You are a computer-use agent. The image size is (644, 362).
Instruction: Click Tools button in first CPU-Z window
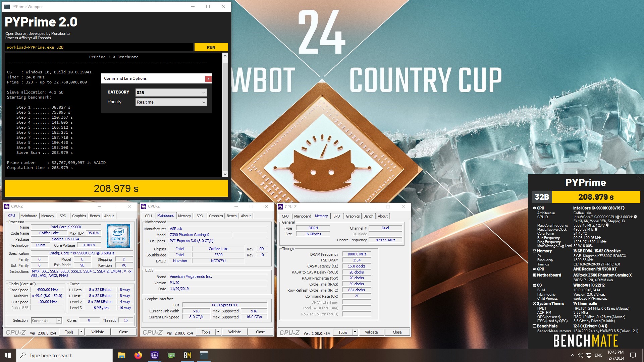[x=69, y=332]
